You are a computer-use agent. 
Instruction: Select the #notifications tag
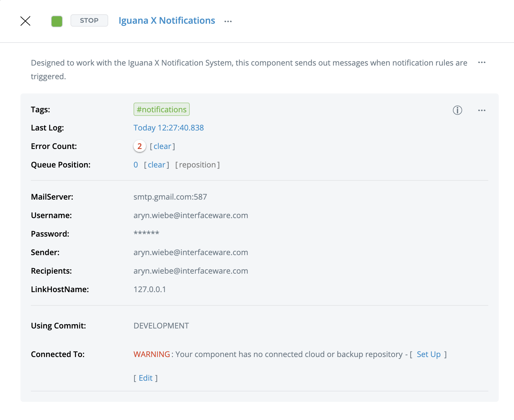coord(161,109)
